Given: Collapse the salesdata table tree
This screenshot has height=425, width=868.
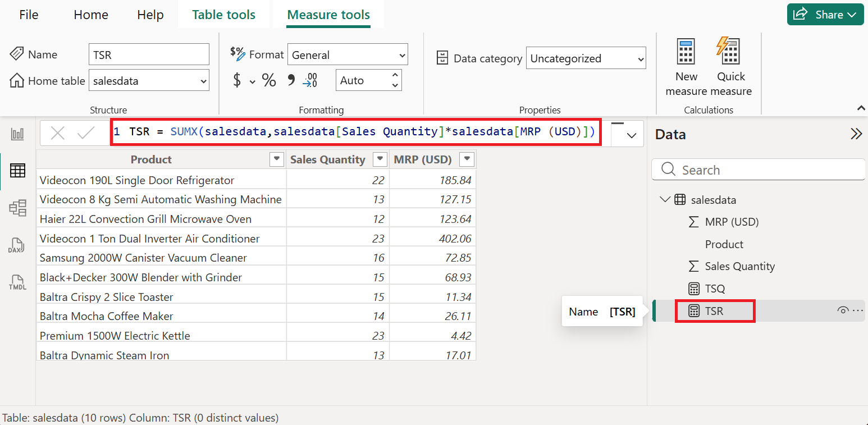Looking at the screenshot, I should 665,199.
